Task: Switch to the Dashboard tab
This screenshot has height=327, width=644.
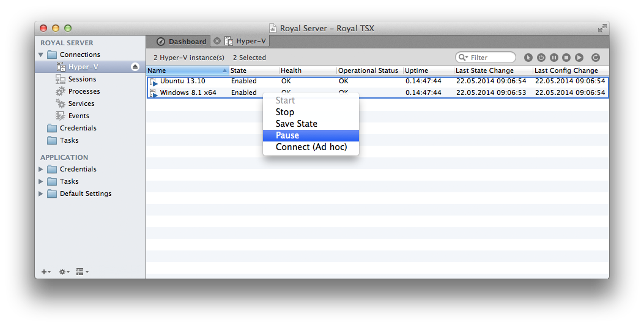Action: click(x=181, y=42)
